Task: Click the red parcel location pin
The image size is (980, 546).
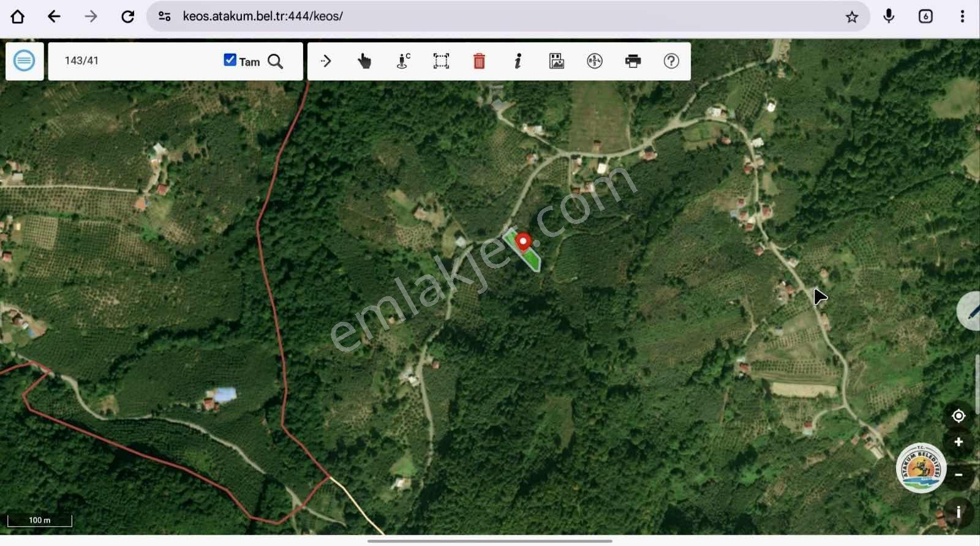Action: [x=523, y=242]
